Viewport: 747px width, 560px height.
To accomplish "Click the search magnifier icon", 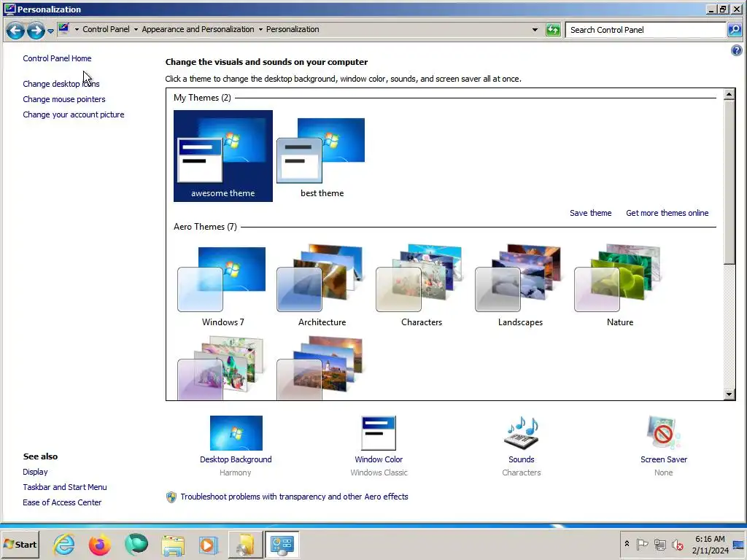I will 735,29.
